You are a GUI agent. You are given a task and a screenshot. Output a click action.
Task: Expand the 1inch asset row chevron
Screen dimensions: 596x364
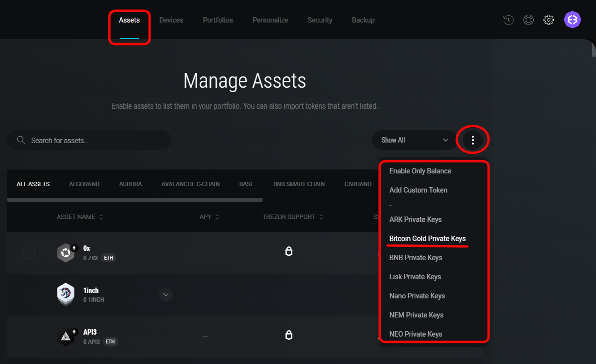point(166,294)
